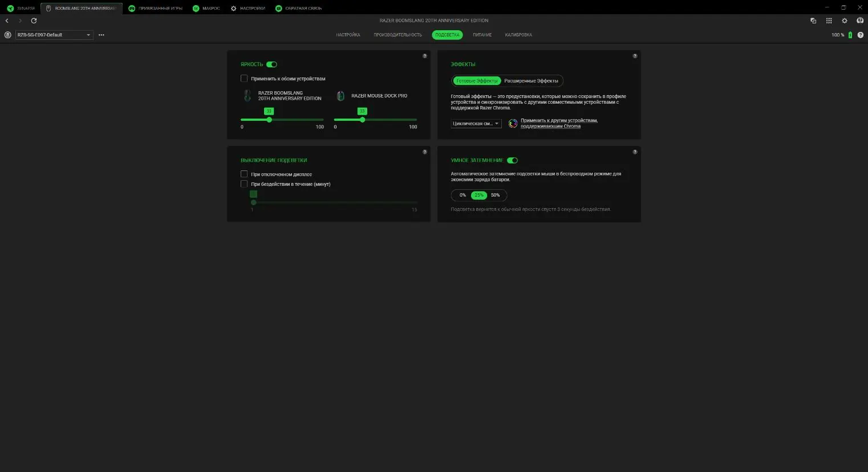
Task: Select the Boomslang 20th Anniversary tab
Action: [82, 8]
